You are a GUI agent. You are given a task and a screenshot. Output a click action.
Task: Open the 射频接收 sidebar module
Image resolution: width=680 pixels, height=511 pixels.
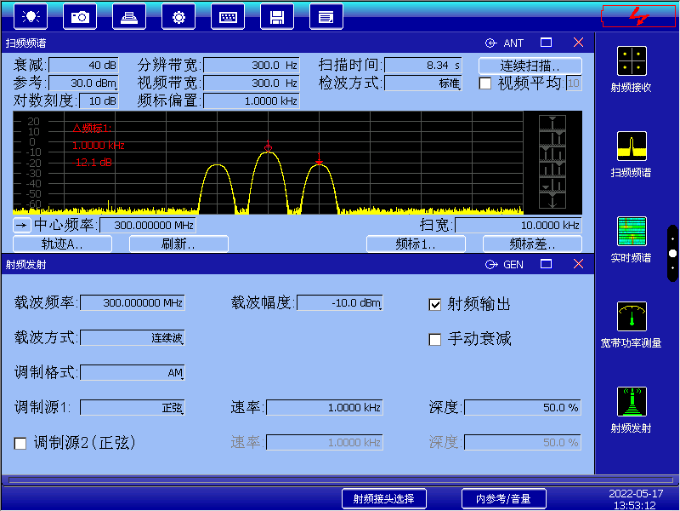[x=631, y=69]
